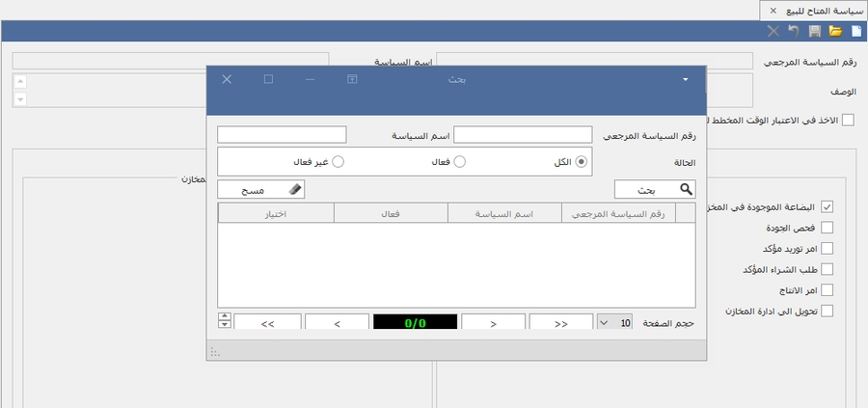
Task: Click the رقم السياسة المرجعي input in search dialog
Action: [x=523, y=135]
